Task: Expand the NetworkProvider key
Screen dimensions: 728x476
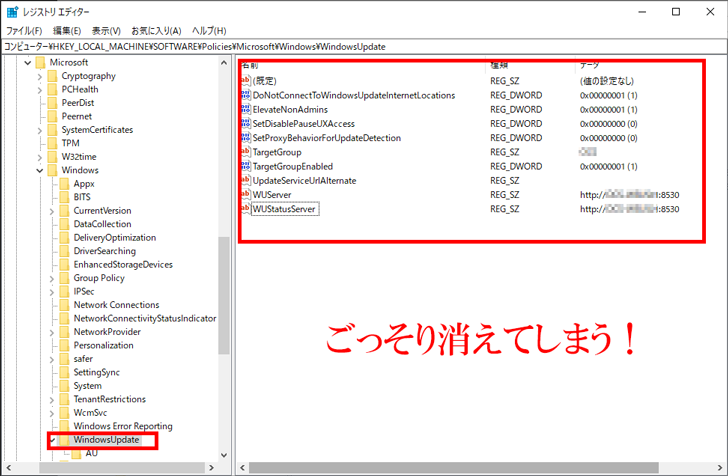Action: pos(52,332)
